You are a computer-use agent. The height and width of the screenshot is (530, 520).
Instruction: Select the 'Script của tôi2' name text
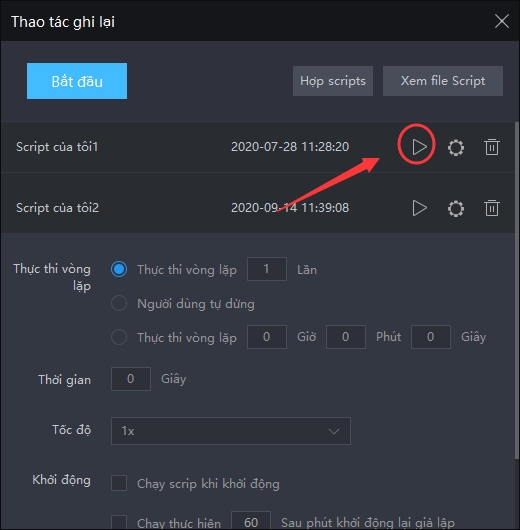[57, 208]
